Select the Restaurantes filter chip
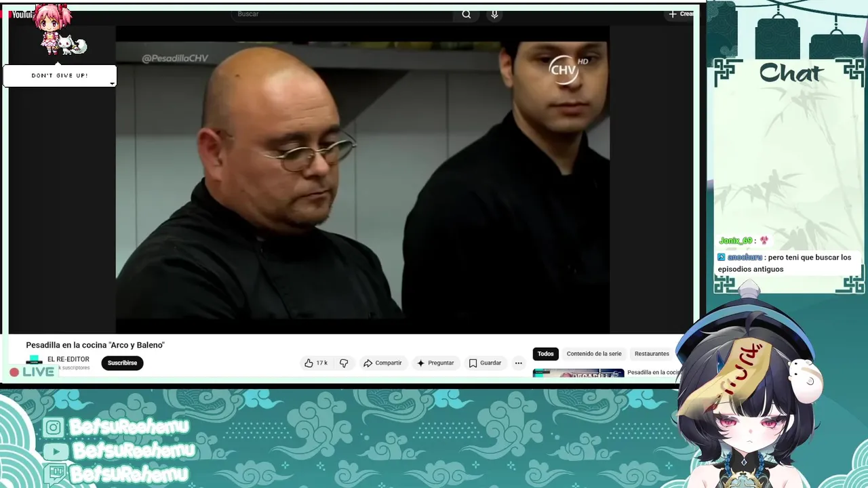The height and width of the screenshot is (488, 868). coord(652,354)
